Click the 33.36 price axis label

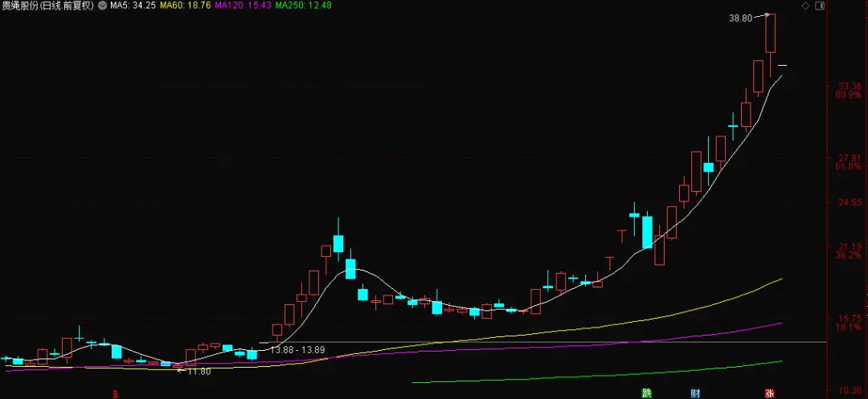coord(849,86)
